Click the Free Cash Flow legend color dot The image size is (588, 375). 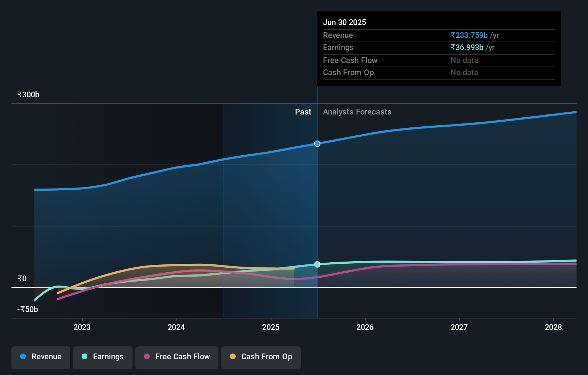point(146,357)
